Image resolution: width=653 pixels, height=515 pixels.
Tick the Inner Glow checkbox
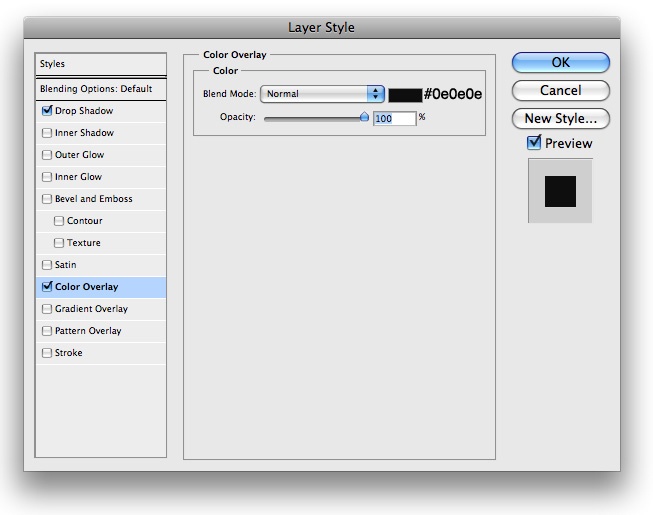(47, 177)
